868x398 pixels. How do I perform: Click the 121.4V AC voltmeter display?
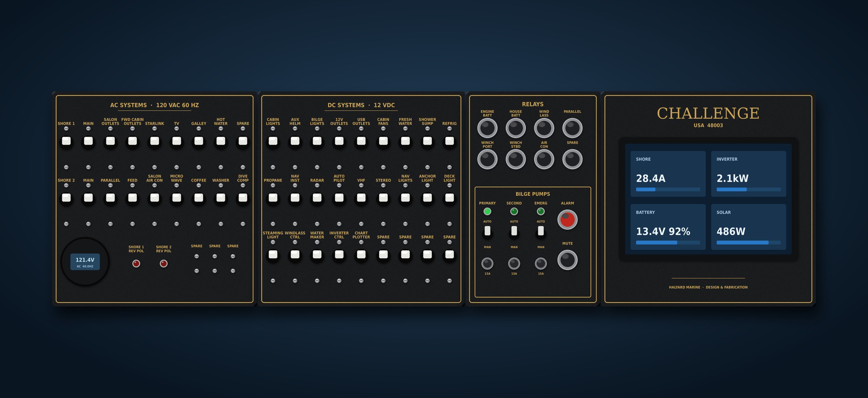click(85, 262)
